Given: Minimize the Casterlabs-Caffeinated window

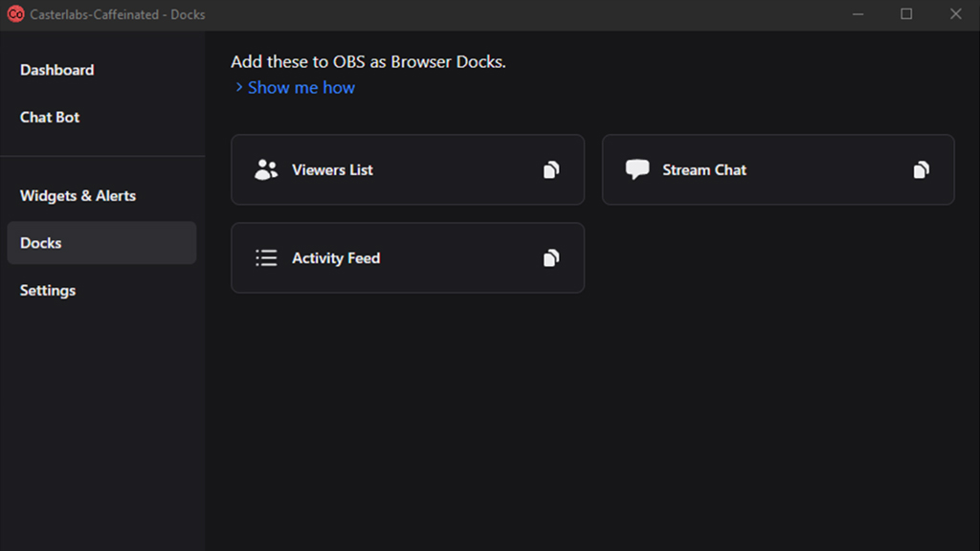Looking at the screenshot, I should tap(858, 14).
